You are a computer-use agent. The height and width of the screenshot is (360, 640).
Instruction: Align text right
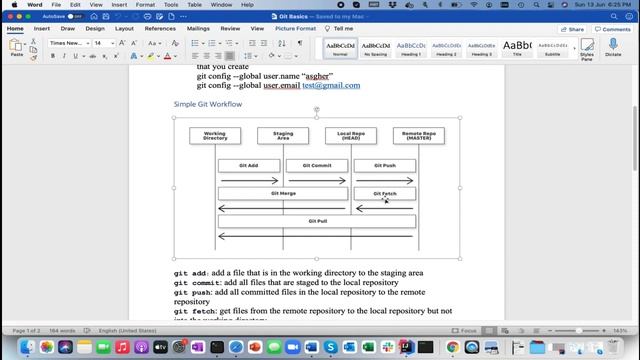point(218,56)
